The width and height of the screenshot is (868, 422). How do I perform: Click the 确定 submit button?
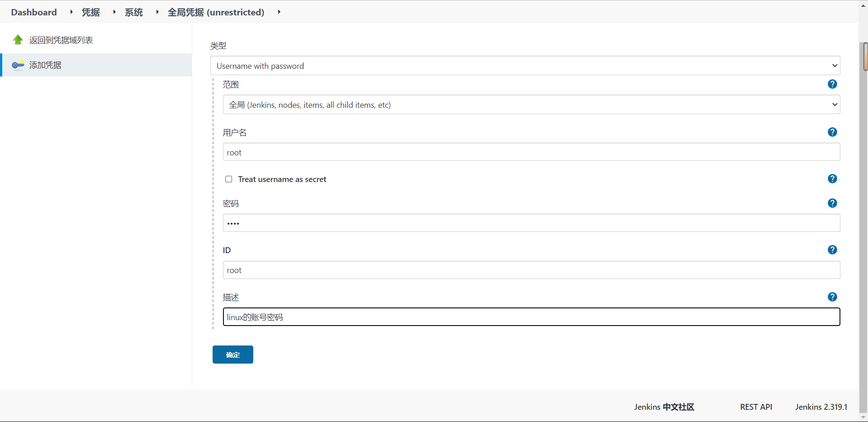[x=232, y=355]
